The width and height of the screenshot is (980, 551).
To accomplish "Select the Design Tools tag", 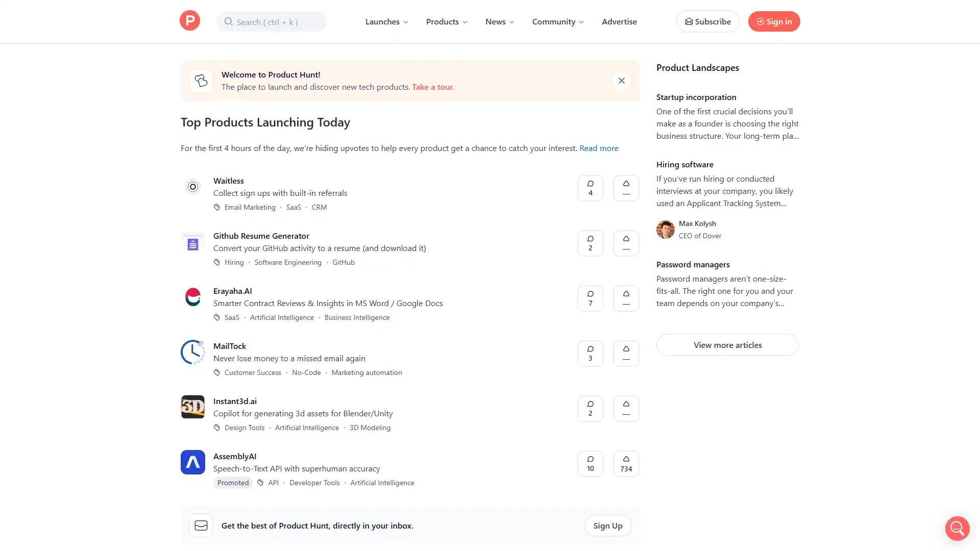I will [x=244, y=428].
